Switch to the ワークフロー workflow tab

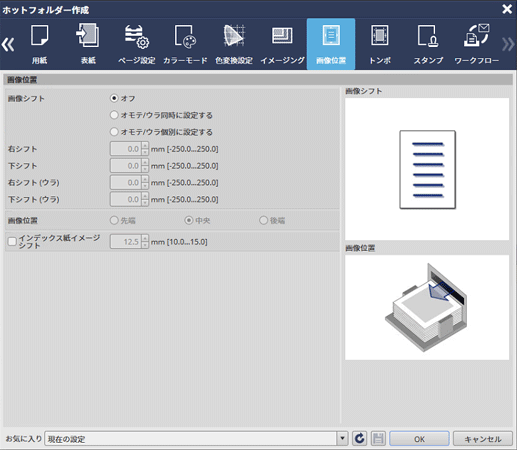coord(477,44)
